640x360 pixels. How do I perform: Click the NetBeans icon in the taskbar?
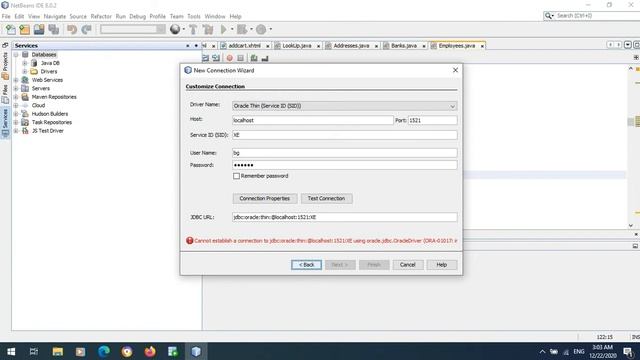pos(196,351)
